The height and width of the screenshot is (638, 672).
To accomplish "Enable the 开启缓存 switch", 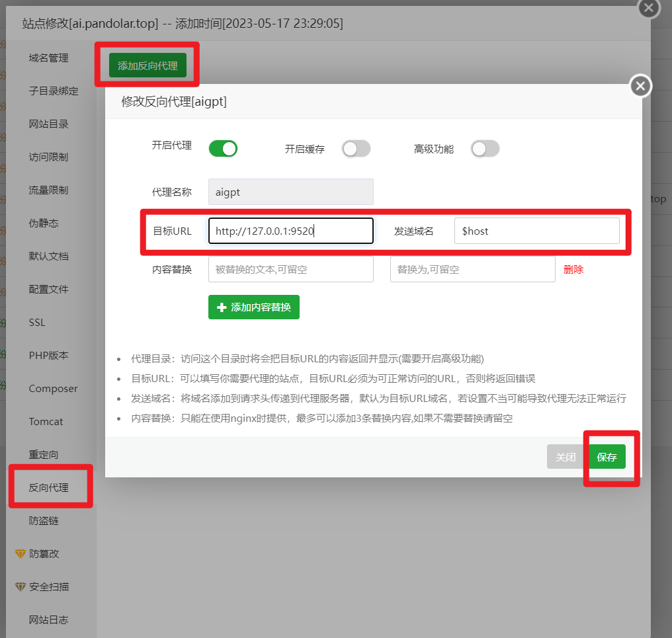I will (356, 149).
